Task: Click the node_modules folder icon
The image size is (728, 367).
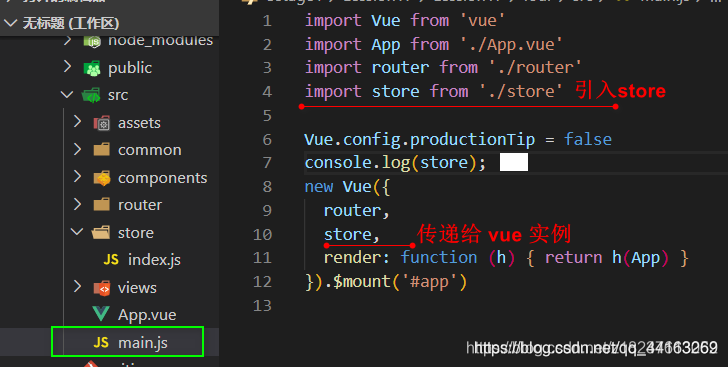Action: click(92, 42)
